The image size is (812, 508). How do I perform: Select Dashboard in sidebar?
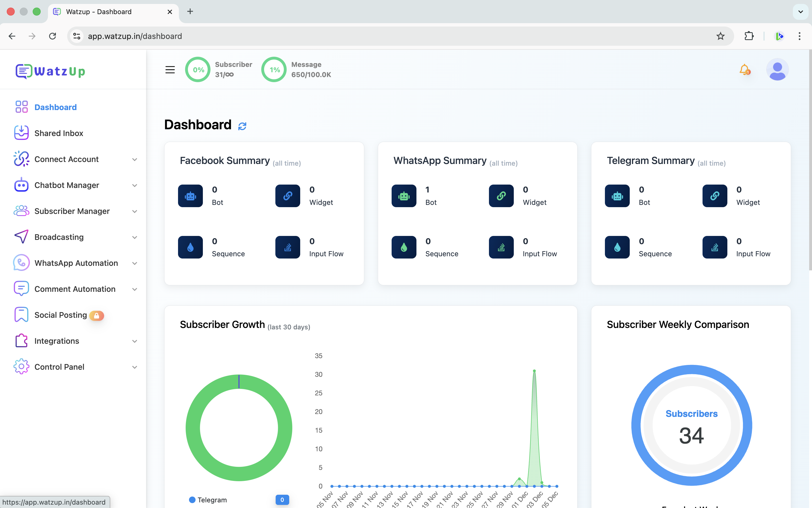pos(55,107)
